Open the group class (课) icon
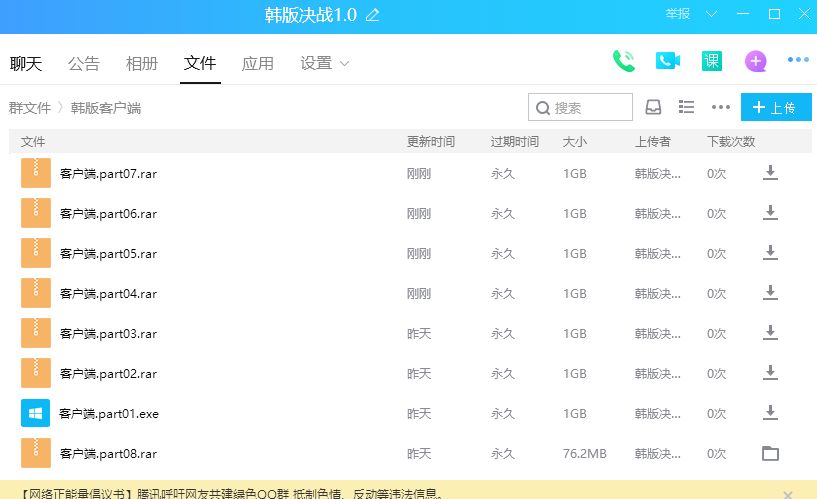 (x=711, y=61)
